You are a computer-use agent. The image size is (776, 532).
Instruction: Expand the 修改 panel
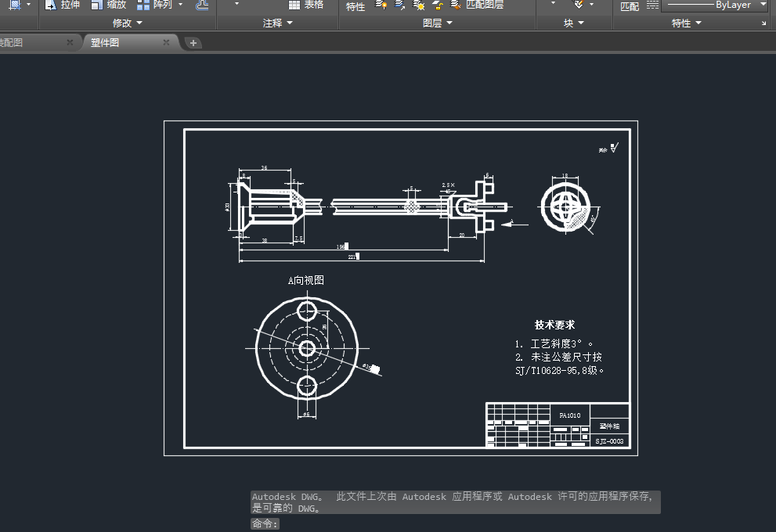coord(128,23)
